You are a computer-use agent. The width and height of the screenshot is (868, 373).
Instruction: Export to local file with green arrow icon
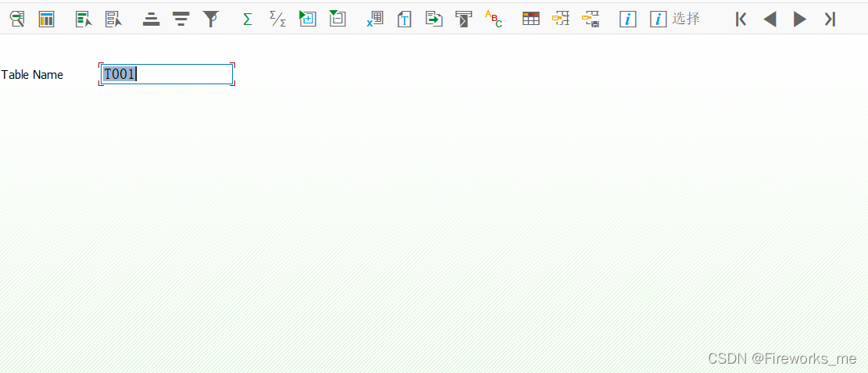434,20
